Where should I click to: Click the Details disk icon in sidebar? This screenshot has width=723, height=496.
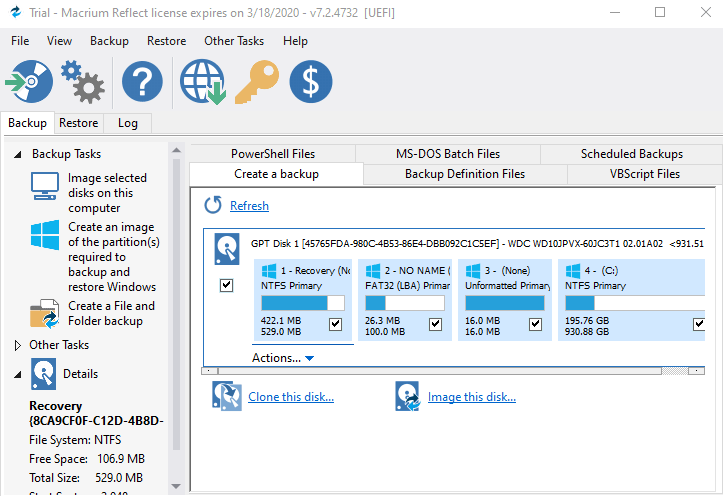[43, 374]
